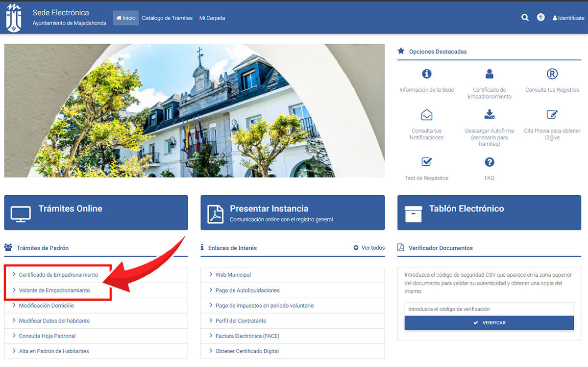Open Modificación Domicilio link

pyautogui.click(x=47, y=306)
